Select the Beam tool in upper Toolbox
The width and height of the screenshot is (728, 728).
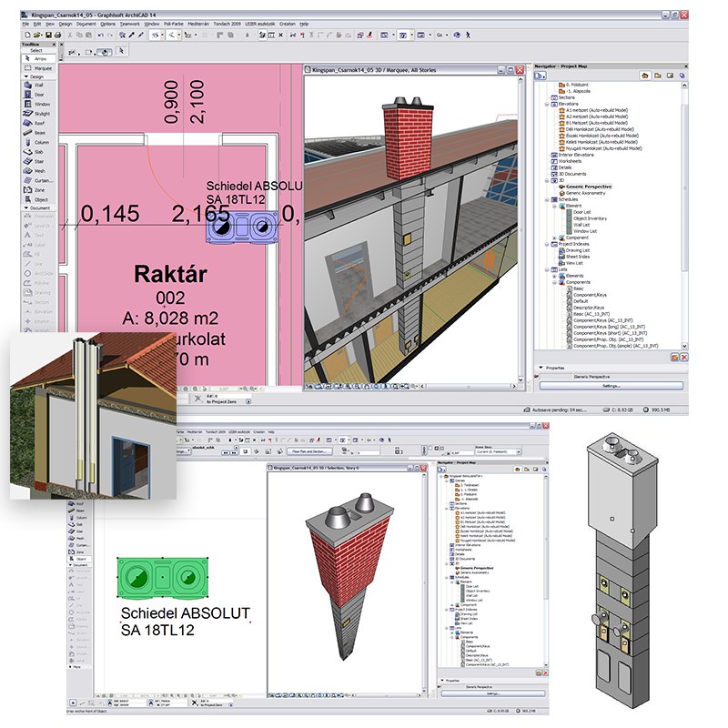(38, 133)
